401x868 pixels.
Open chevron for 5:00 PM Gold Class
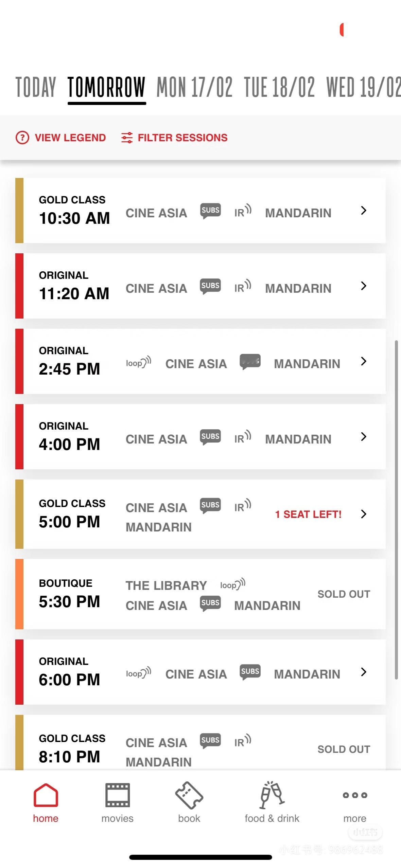(x=363, y=514)
